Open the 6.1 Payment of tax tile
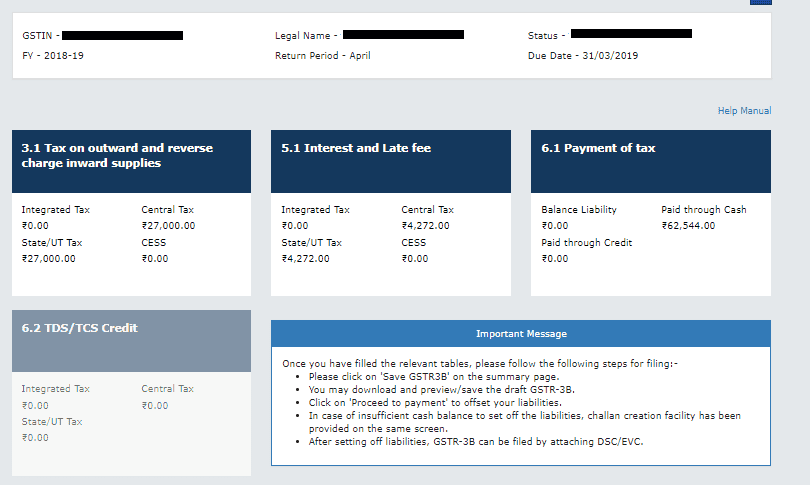810x485 pixels. [651, 213]
